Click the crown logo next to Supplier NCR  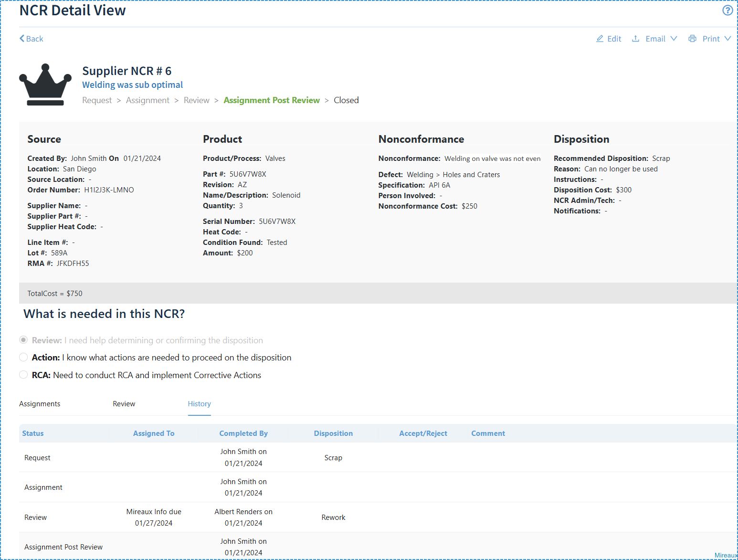pos(45,84)
